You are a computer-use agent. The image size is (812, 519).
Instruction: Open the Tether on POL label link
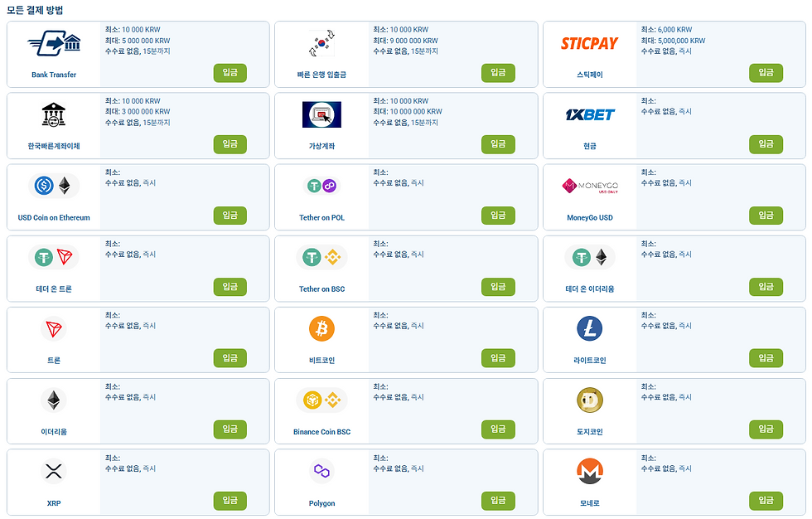click(x=321, y=217)
